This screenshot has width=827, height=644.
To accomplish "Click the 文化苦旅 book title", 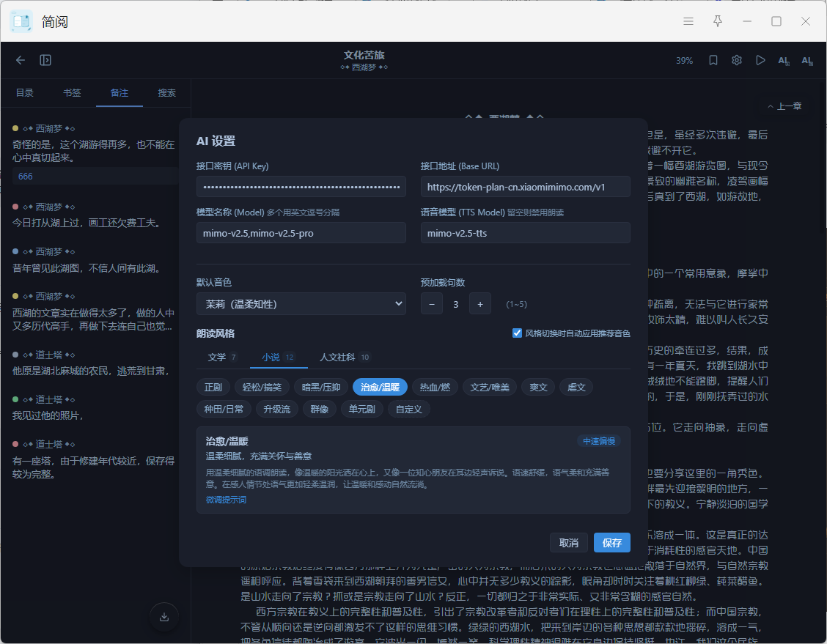I will click(x=364, y=55).
